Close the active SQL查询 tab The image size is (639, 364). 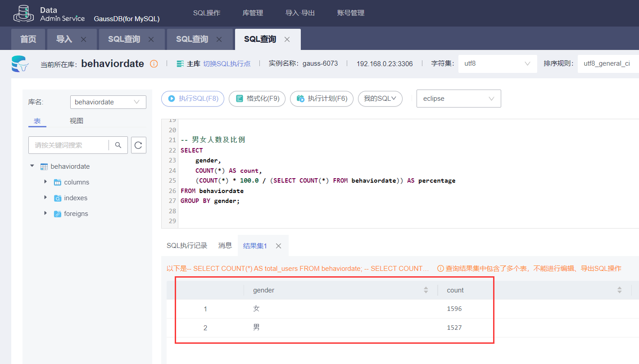coord(287,40)
